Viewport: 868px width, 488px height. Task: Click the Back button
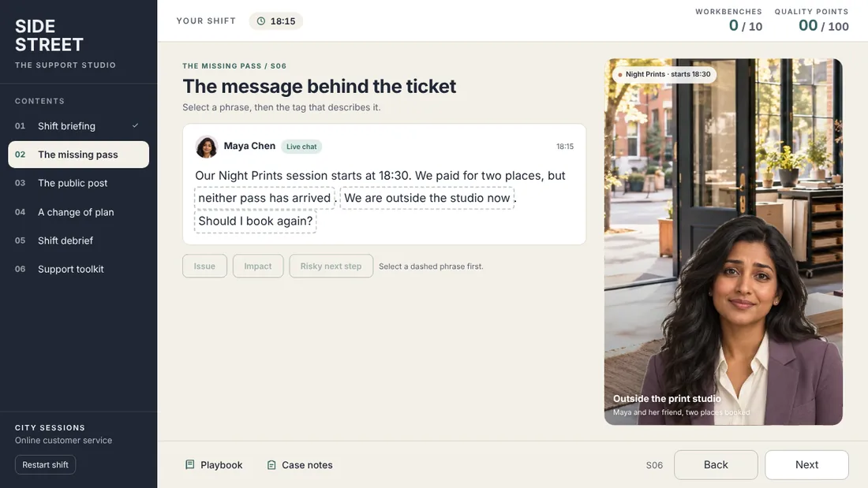[x=716, y=465]
